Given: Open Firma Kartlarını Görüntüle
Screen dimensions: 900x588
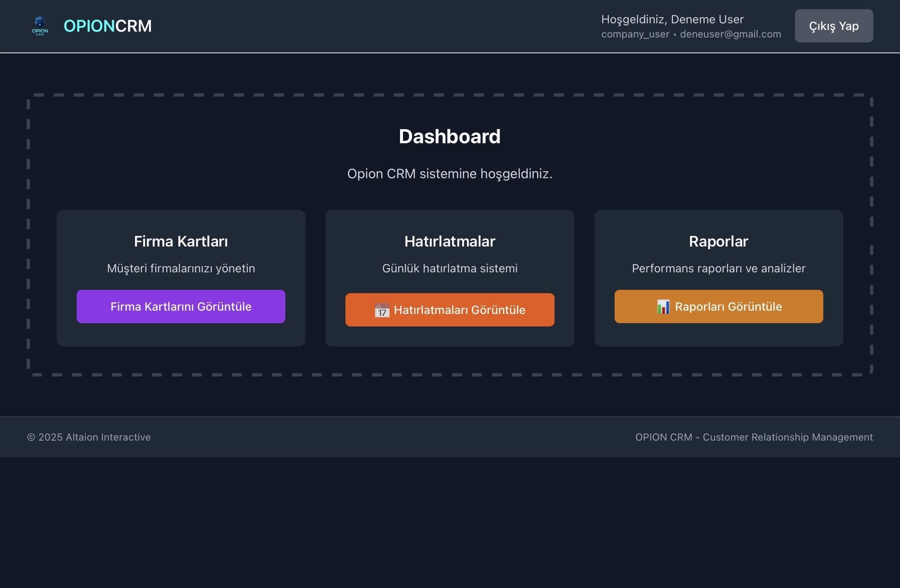Looking at the screenshot, I should (181, 306).
